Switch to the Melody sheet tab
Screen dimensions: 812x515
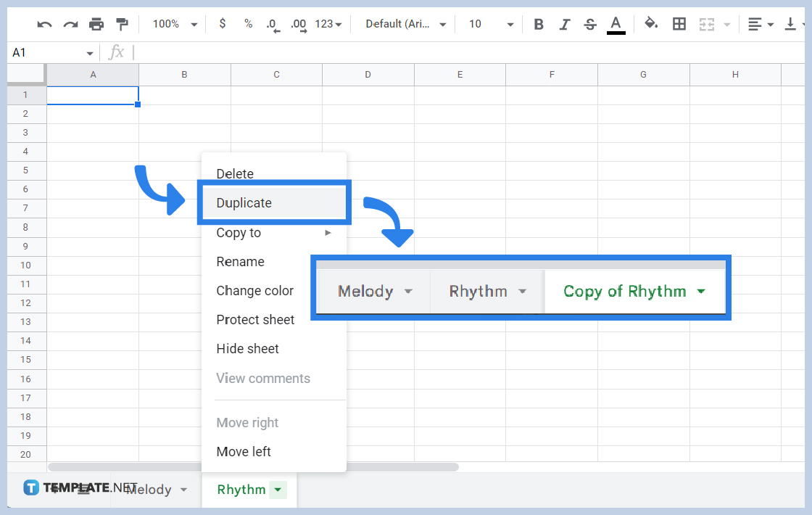coord(149,490)
